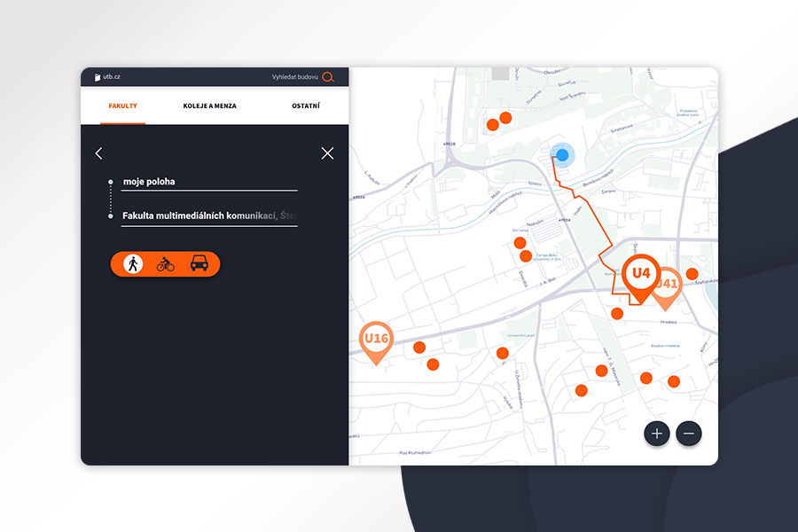Image resolution: width=798 pixels, height=532 pixels.
Task: Click the utb.cz logo icon
Action: (x=97, y=77)
